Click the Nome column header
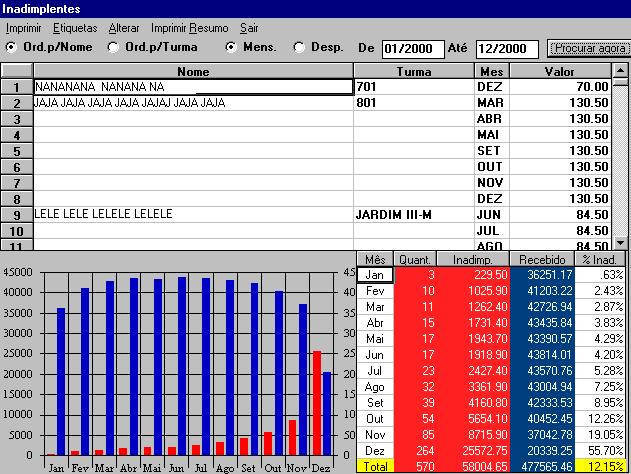The image size is (631, 474). [193, 71]
